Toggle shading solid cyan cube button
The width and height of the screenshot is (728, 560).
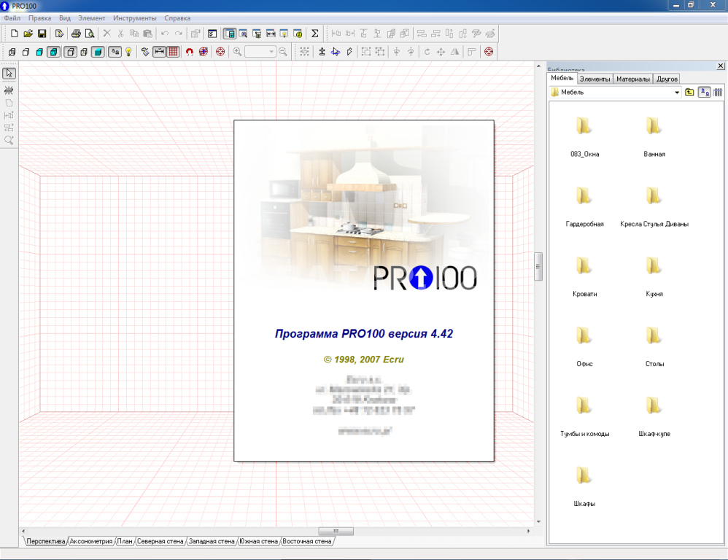[x=98, y=52]
